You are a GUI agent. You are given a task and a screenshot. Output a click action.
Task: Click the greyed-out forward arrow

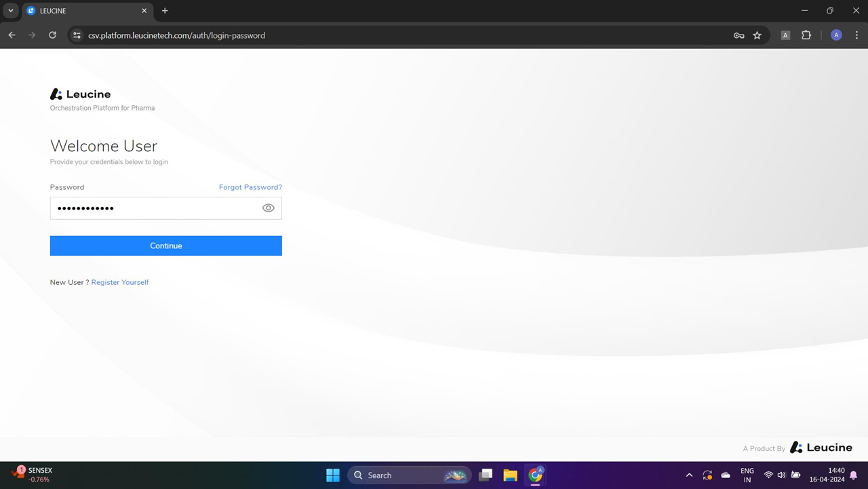pos(32,35)
